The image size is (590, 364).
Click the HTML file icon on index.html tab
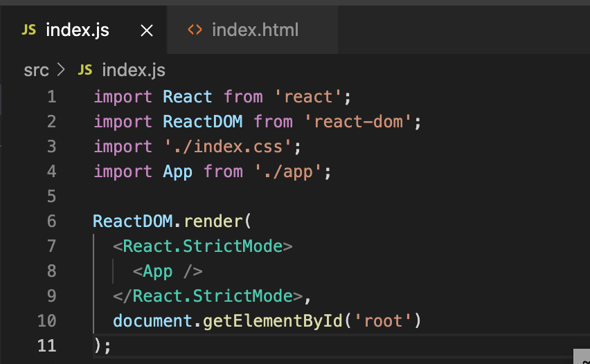pyautogui.click(x=195, y=30)
